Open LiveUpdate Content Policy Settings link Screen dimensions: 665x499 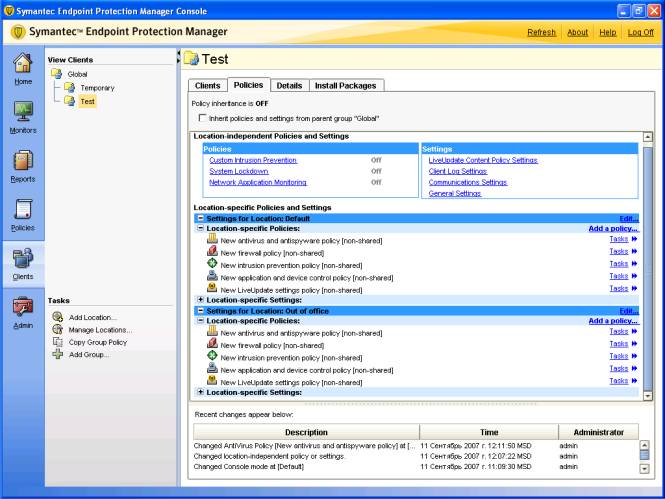click(483, 160)
